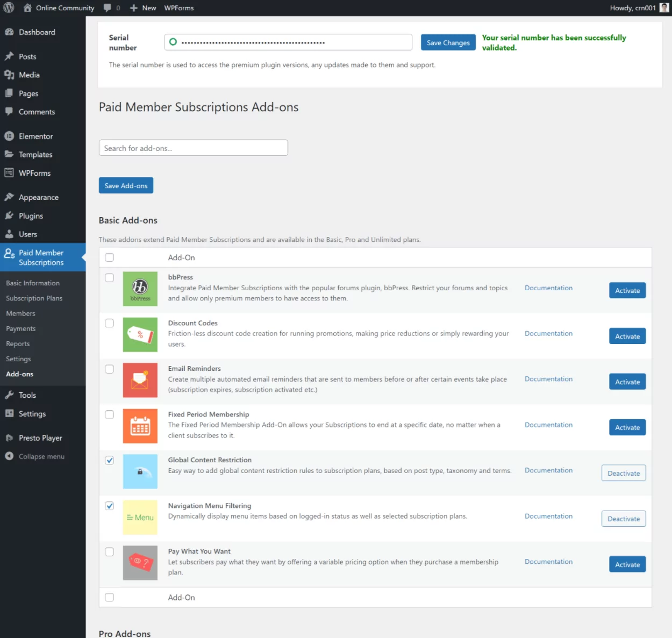
Task: Click the Templates folder icon
Action: [x=9, y=154]
